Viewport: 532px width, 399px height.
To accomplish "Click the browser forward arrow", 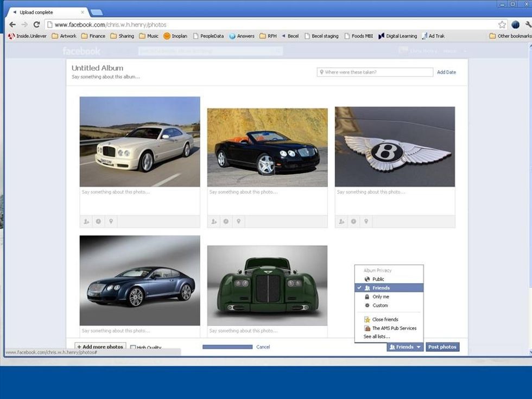I will click(x=24, y=24).
